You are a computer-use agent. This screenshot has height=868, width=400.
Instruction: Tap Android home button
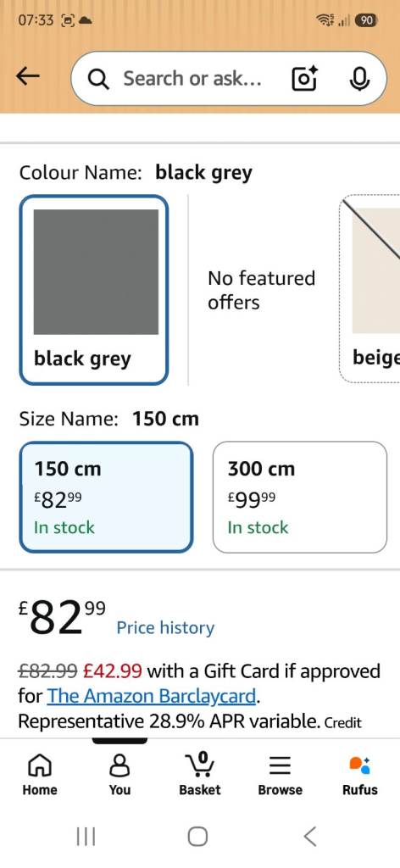pyautogui.click(x=197, y=836)
